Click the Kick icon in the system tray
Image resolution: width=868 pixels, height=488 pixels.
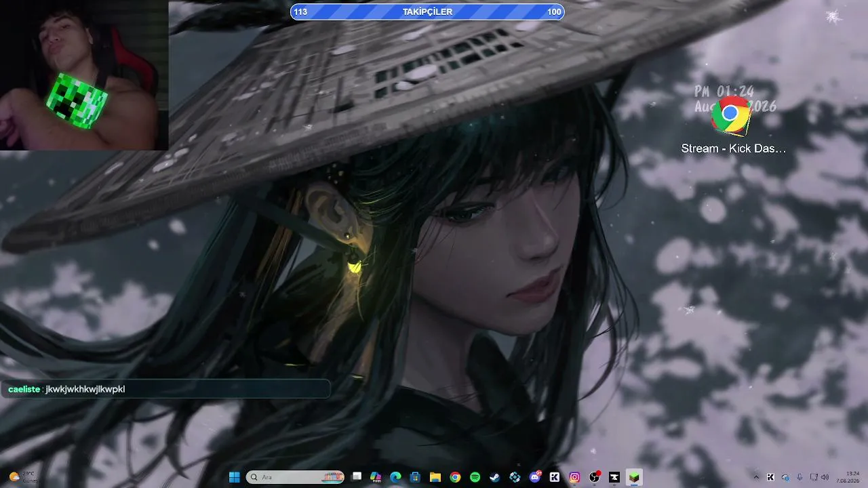(770, 477)
